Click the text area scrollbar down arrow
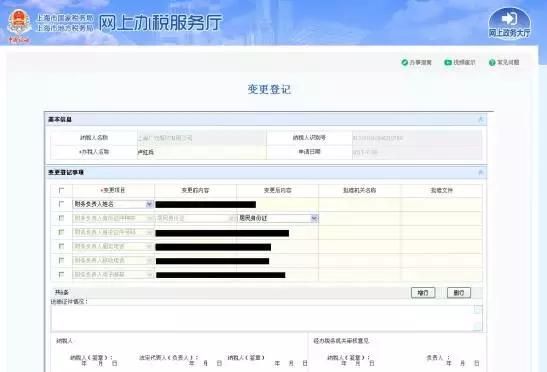547x372 pixels. pos(478,327)
